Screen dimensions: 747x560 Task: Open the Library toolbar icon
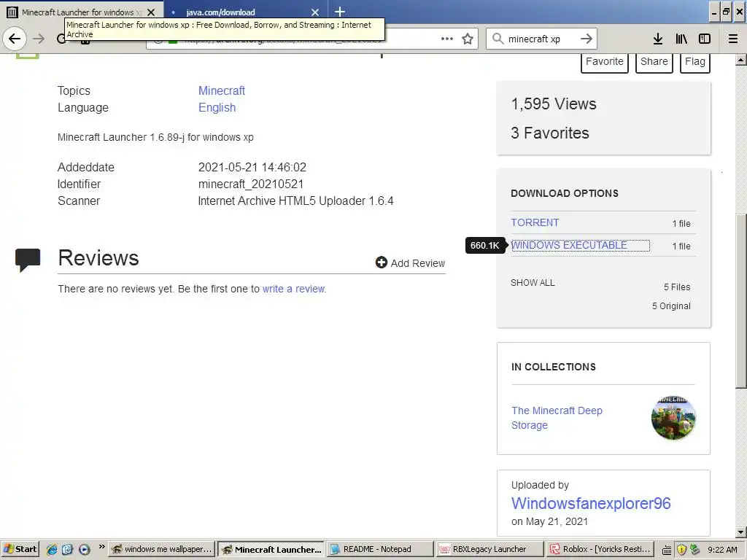point(681,39)
